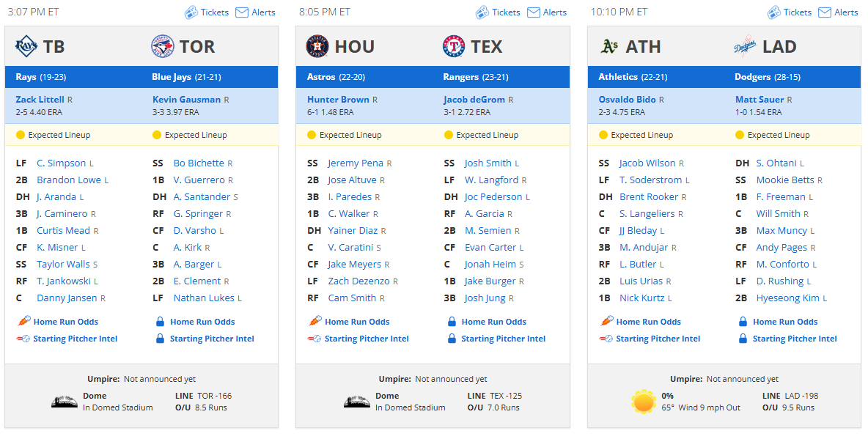This screenshot has height=439, width=868.
Task: Open Jacob deGrom's pitcher profile
Action: (475, 100)
